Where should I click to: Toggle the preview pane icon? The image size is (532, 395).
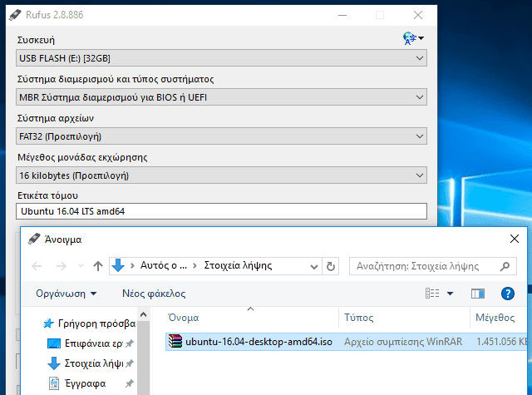coord(478,294)
